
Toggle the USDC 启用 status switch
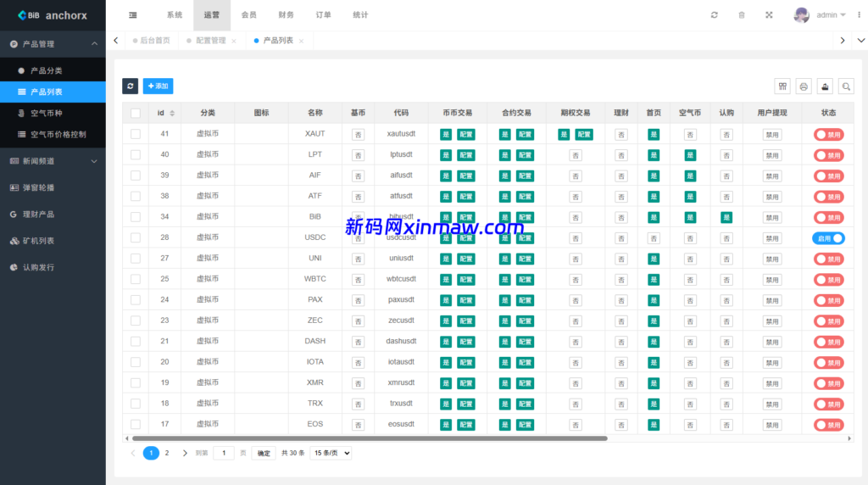click(x=829, y=238)
